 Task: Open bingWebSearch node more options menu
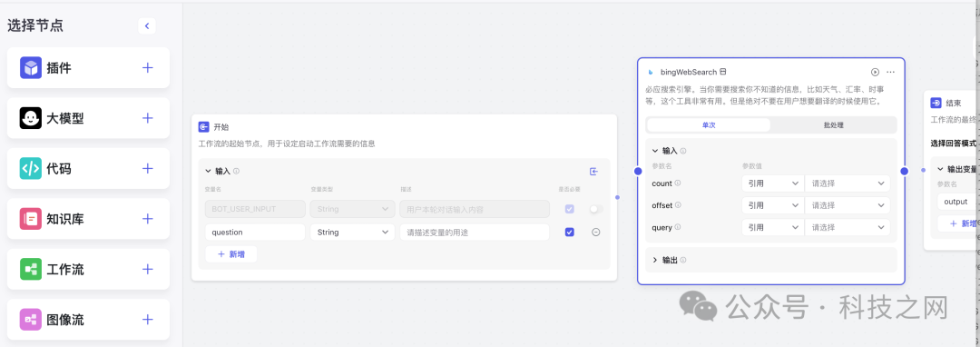[891, 73]
